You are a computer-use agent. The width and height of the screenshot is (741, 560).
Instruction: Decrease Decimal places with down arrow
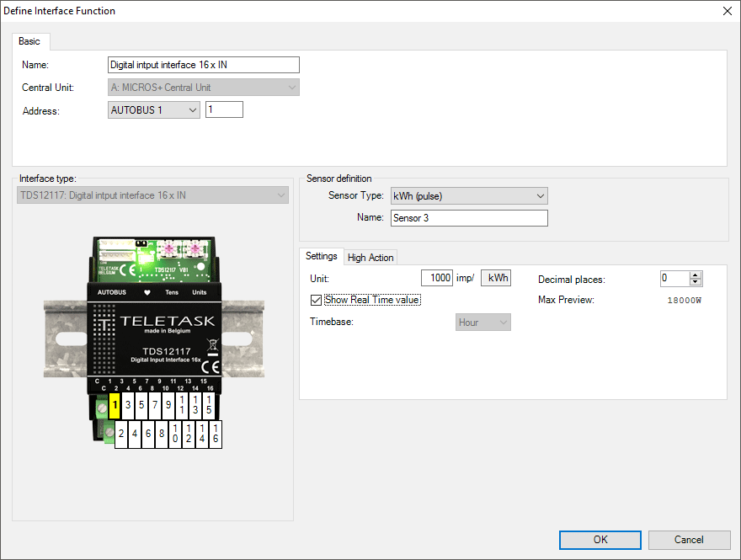695,282
